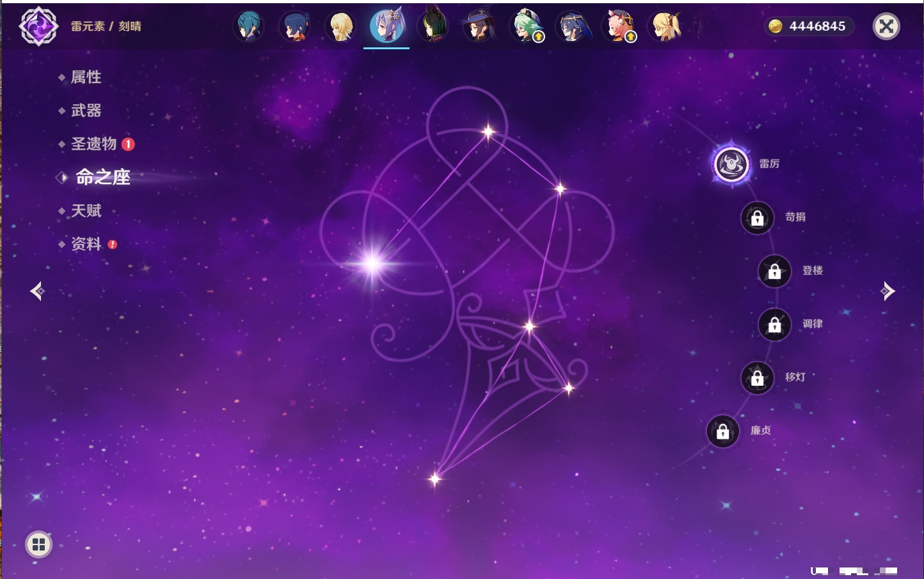Select the first teal-haired character portrait
The width and height of the screenshot is (924, 579).
(248, 27)
